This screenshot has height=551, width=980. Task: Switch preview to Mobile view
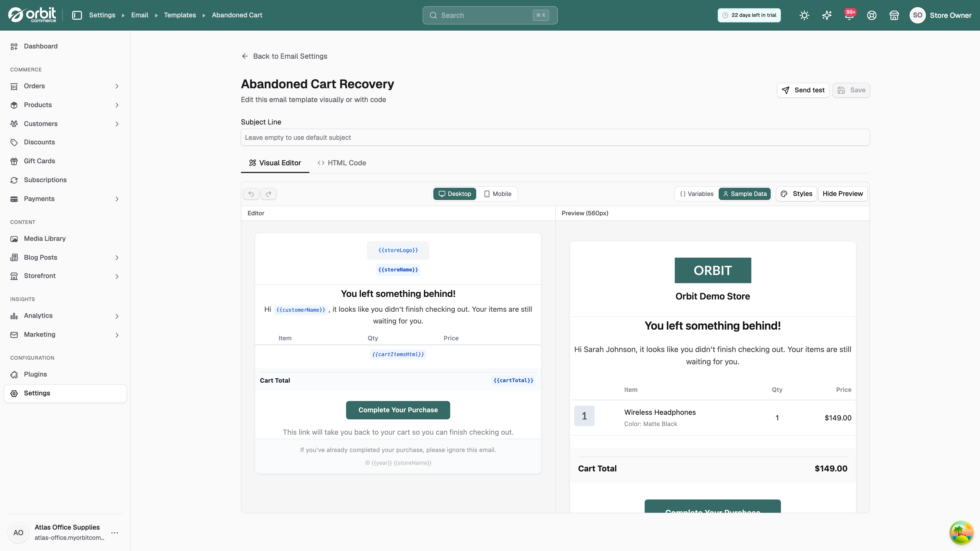(497, 194)
